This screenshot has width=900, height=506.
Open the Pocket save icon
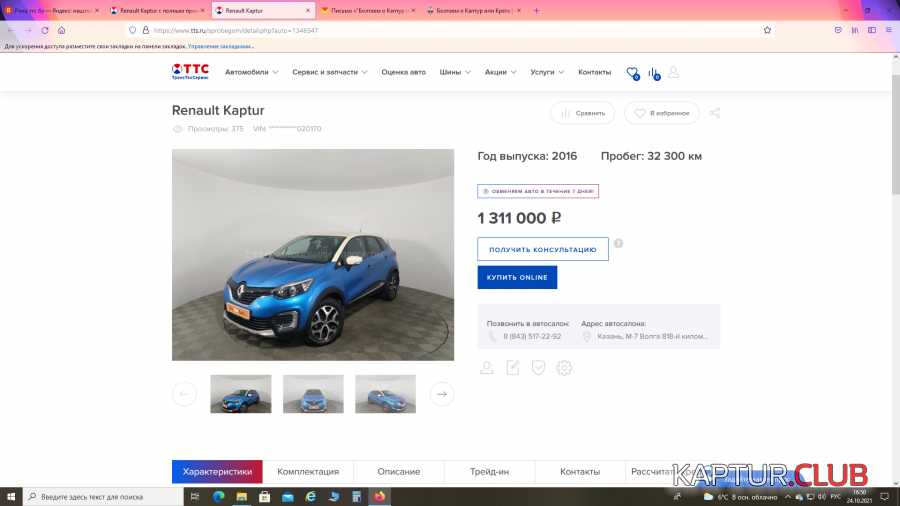[x=839, y=30]
